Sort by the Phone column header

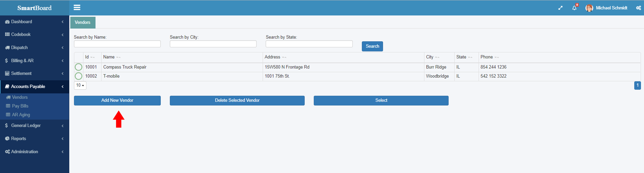pyautogui.click(x=560, y=57)
